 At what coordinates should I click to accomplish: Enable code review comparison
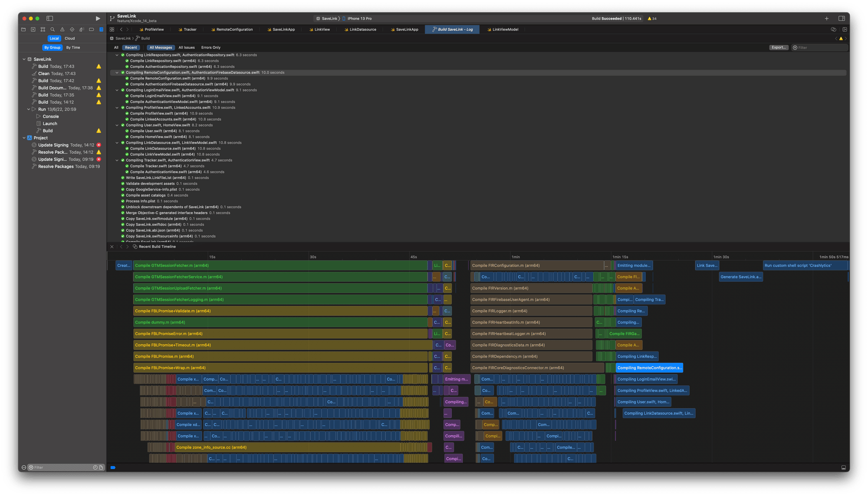(x=833, y=30)
